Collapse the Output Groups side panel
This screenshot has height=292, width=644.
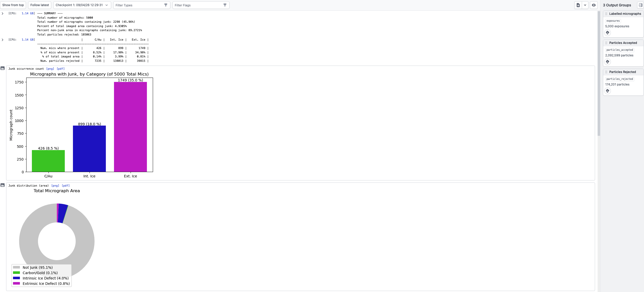pos(640,5)
